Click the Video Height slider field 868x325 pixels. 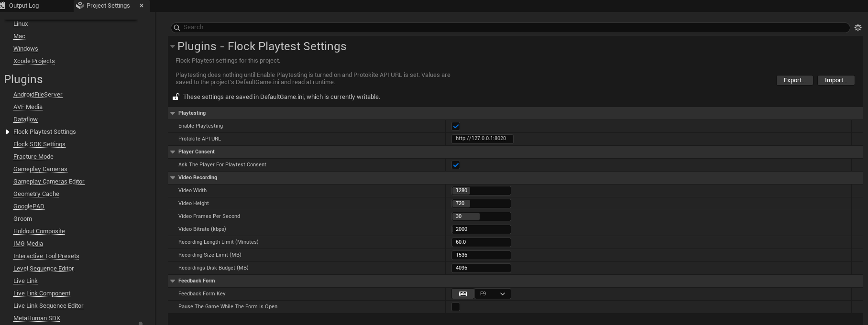(x=482, y=204)
